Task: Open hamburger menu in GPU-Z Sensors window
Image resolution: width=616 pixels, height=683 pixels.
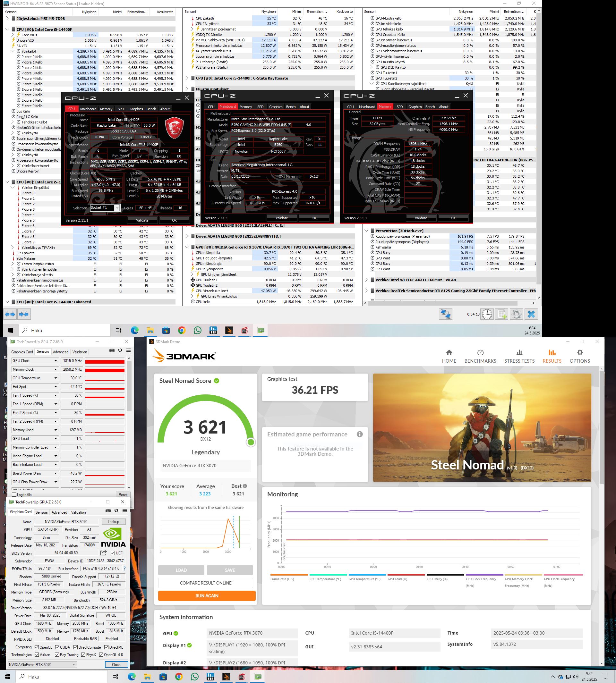Action: pyautogui.click(x=129, y=350)
